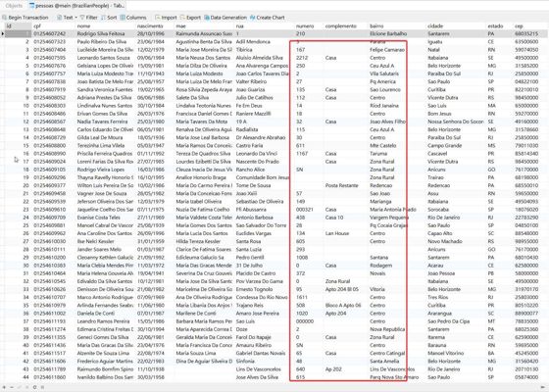Select the cep cell 68033215
This screenshot has height=392, width=549.
click(526, 34)
